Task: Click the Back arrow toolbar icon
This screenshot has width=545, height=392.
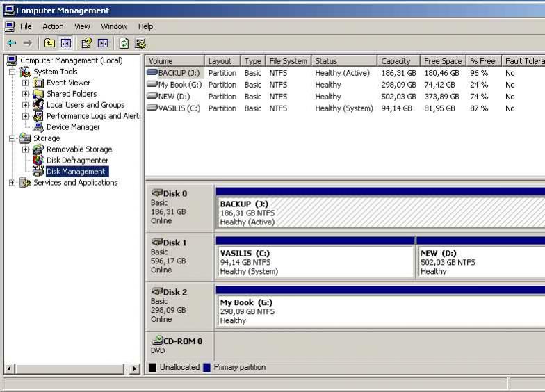Action: 12,43
